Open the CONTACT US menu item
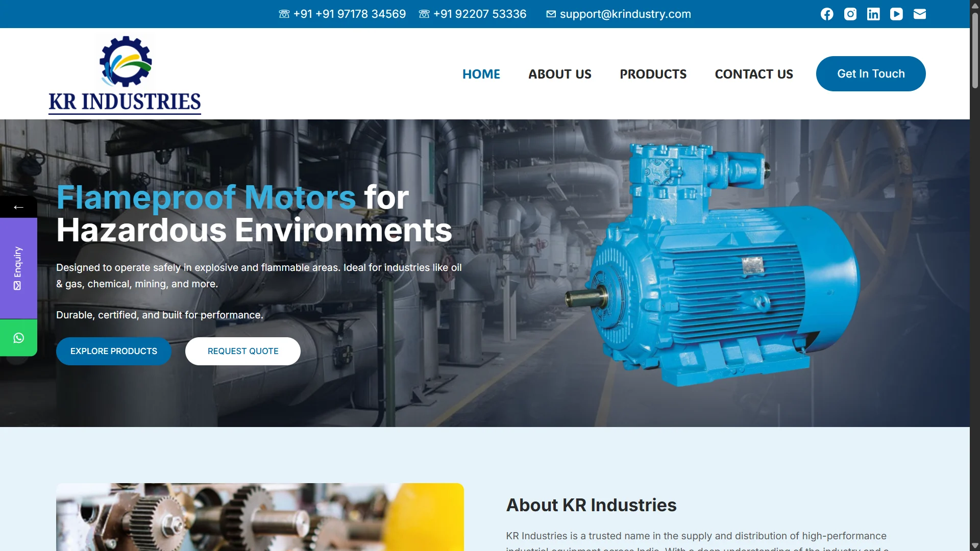This screenshot has height=551, width=980. coord(753,74)
